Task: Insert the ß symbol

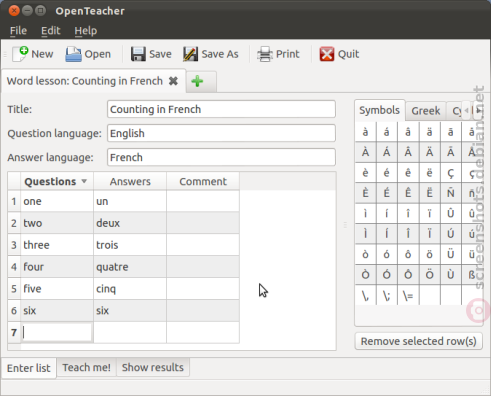Action: click(x=472, y=275)
